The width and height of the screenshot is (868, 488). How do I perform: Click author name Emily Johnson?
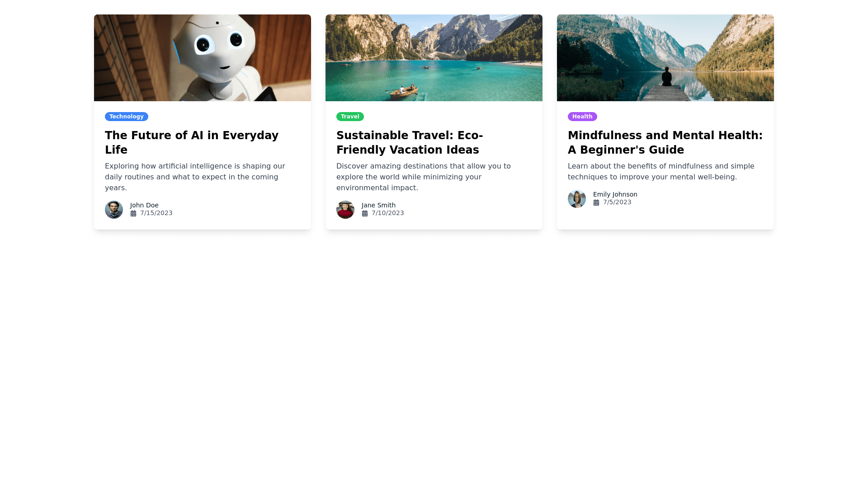[x=615, y=194]
